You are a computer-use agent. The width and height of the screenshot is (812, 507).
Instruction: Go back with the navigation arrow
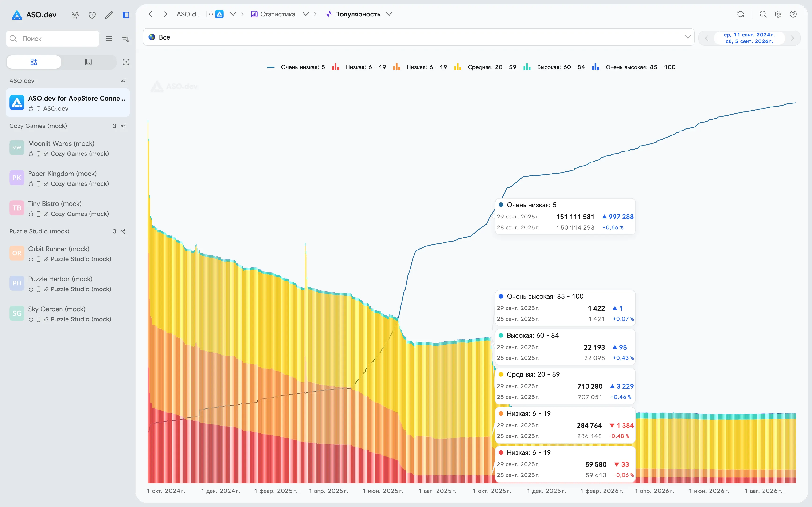(x=151, y=14)
